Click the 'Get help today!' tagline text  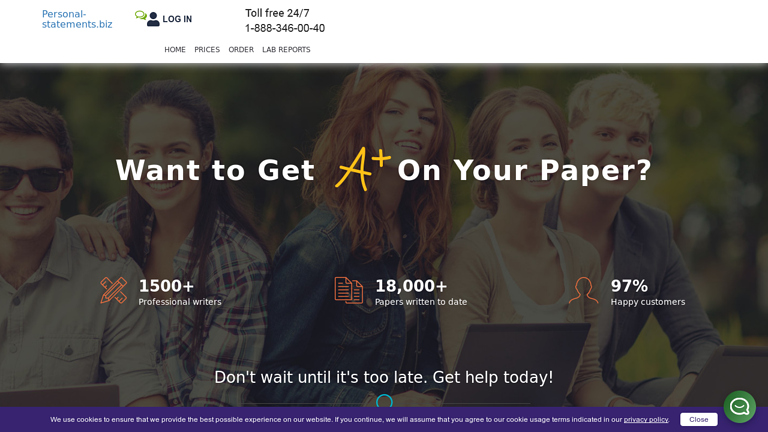coord(384,377)
